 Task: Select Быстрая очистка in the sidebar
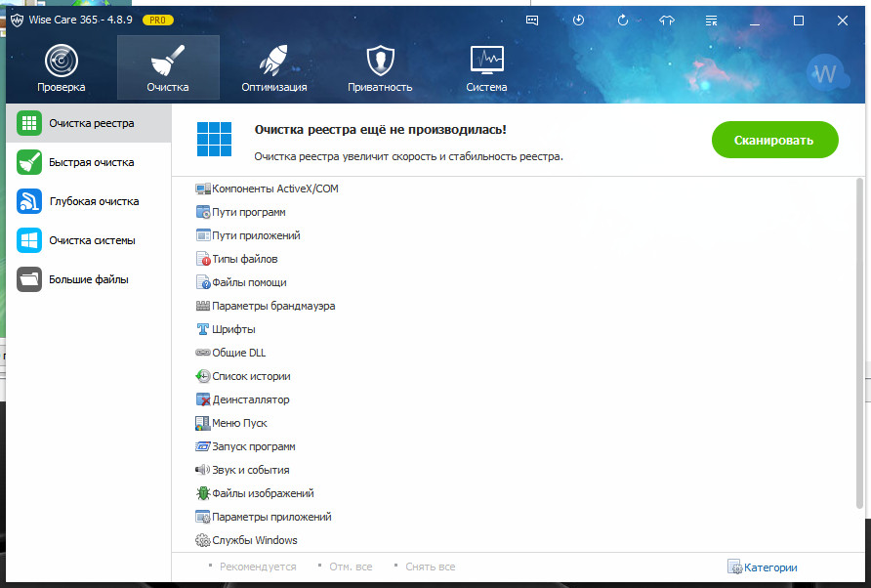[x=88, y=162]
